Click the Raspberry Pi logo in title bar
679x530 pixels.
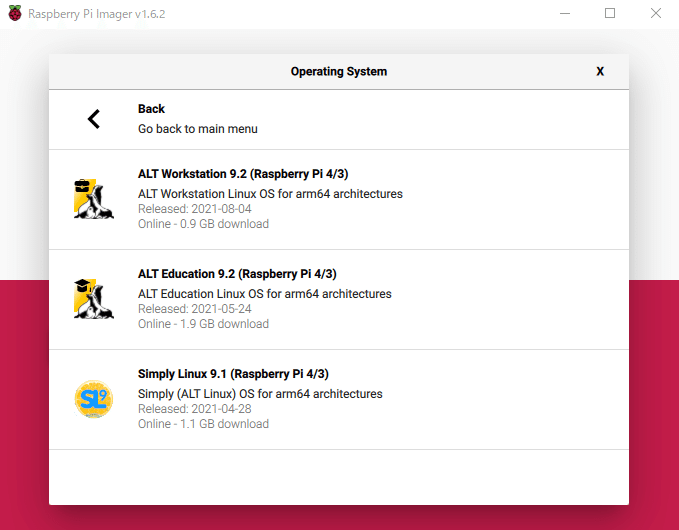tap(15, 13)
